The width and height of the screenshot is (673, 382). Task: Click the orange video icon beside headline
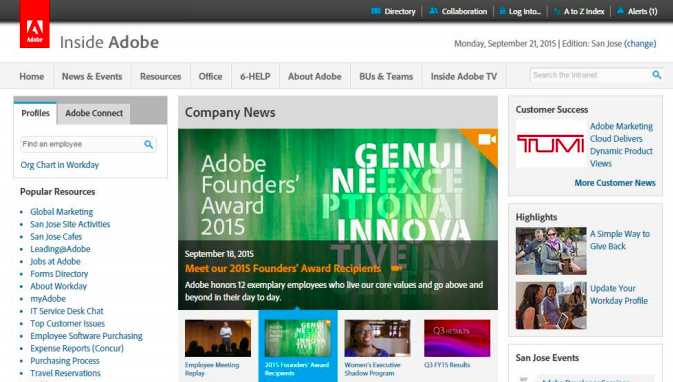pyautogui.click(x=396, y=268)
